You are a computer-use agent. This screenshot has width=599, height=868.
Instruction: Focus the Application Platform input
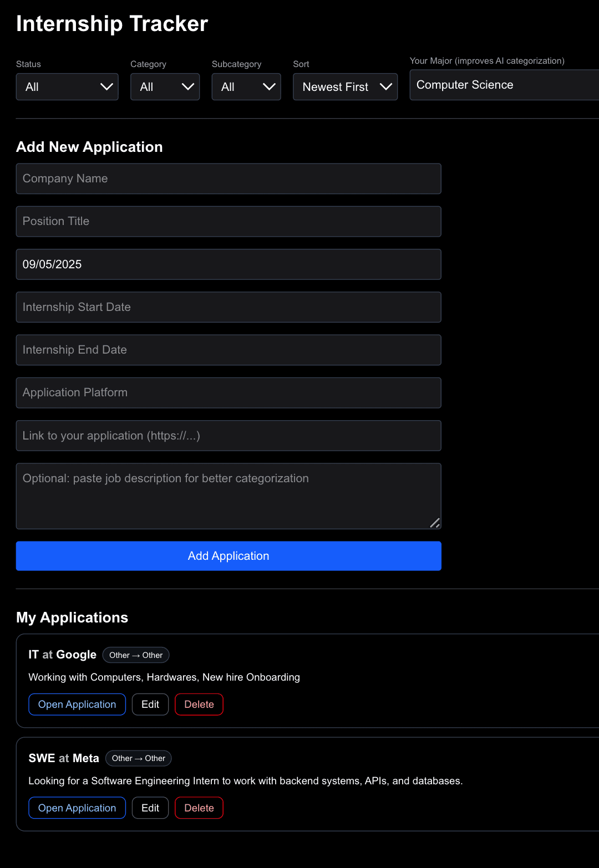229,392
